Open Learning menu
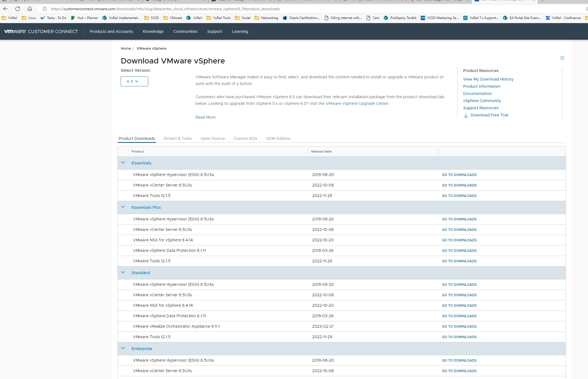The width and height of the screenshot is (588, 379). coord(240,31)
